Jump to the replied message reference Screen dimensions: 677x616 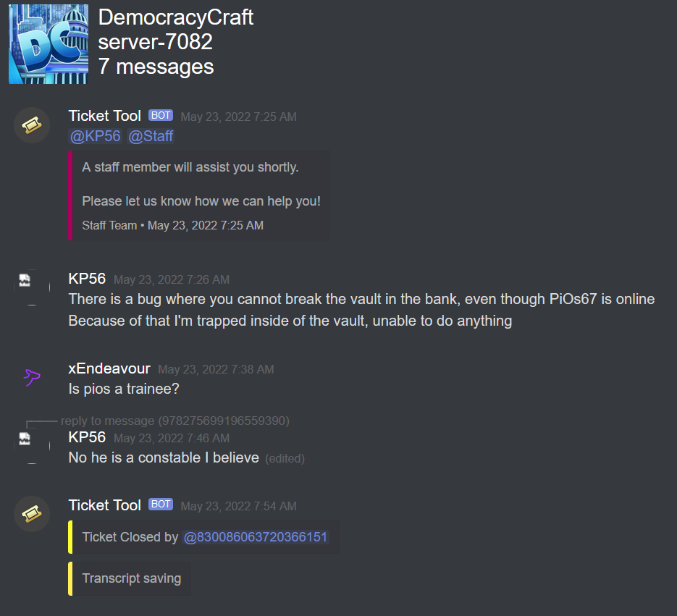pyautogui.click(x=175, y=421)
